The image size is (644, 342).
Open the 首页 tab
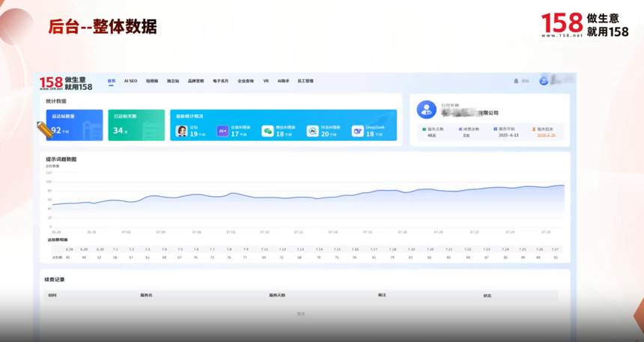(x=112, y=82)
